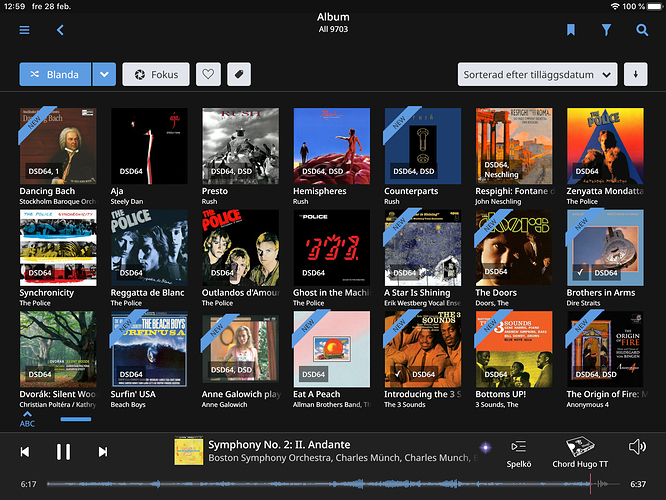Image resolution: width=666 pixels, height=500 pixels.
Task: Open the Dvorák Silent Woods cover
Action: click(58, 349)
